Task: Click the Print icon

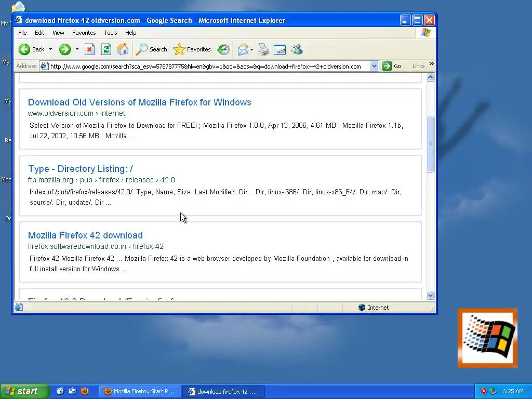Action: click(263, 49)
